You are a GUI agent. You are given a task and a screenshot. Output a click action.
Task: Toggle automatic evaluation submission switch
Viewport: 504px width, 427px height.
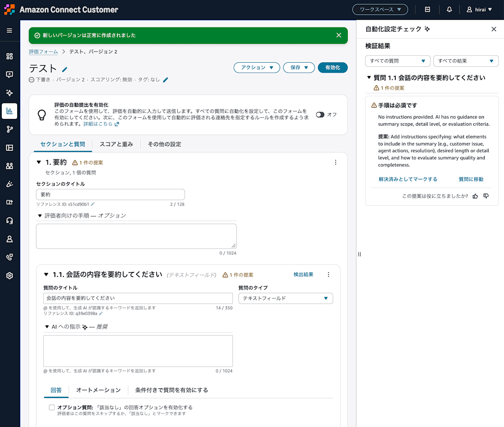[x=320, y=115]
